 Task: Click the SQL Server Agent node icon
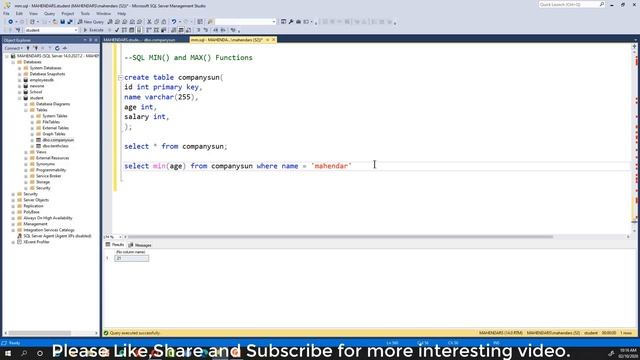coord(19,236)
